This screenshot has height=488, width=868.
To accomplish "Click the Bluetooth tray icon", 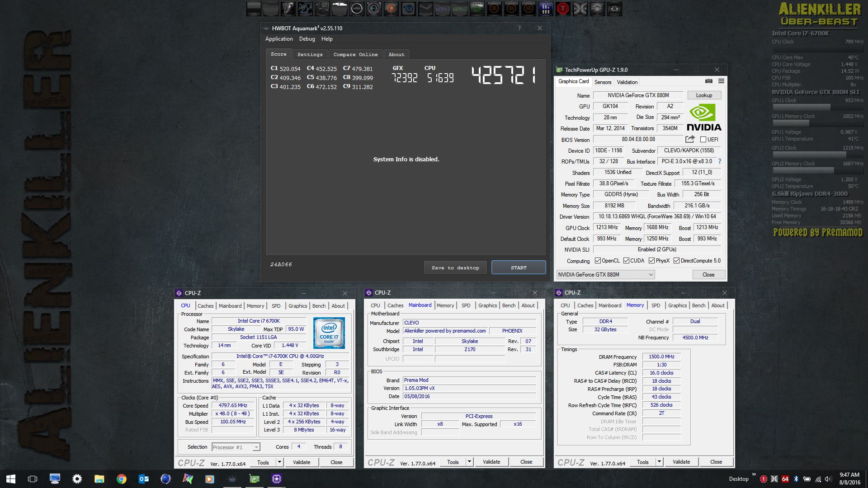I will [796, 479].
